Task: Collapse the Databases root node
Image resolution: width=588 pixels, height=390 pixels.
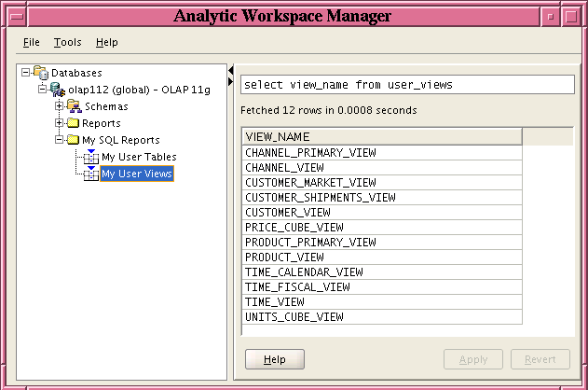Action: point(26,73)
